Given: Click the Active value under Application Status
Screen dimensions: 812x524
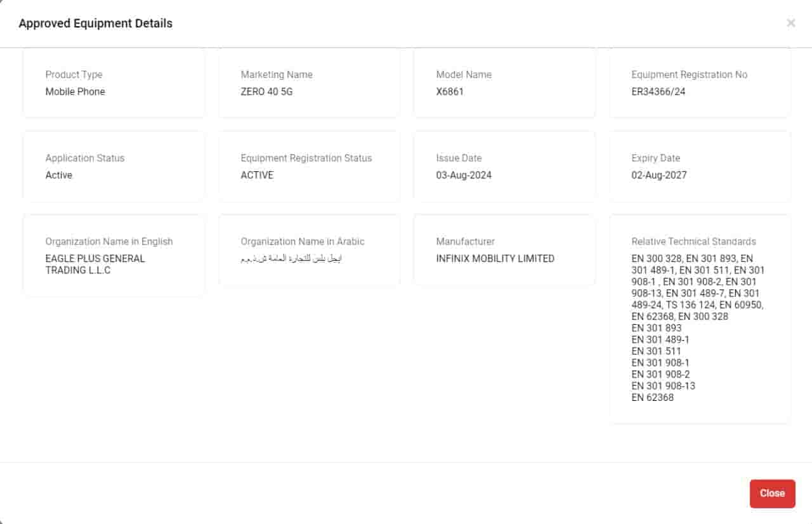Looking at the screenshot, I should click(x=58, y=175).
